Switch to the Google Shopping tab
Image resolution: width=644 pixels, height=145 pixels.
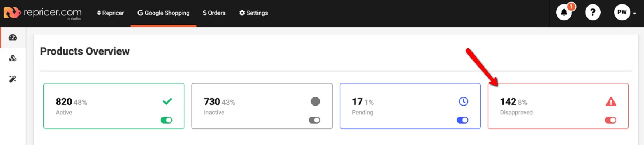point(164,13)
